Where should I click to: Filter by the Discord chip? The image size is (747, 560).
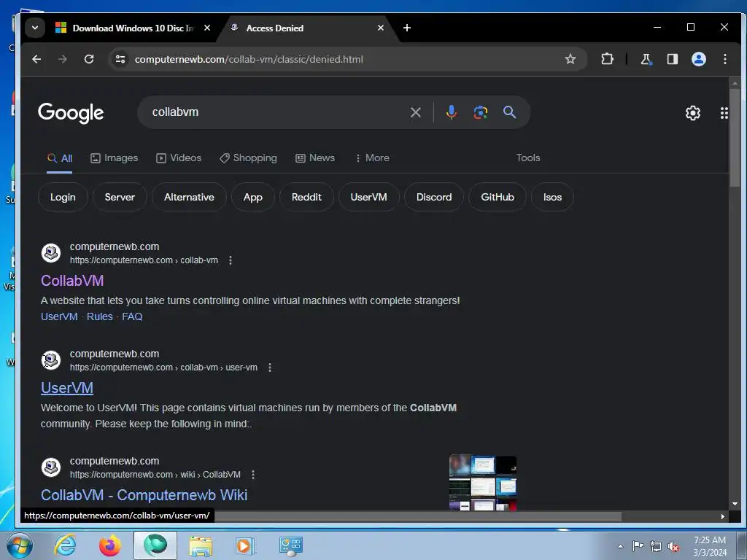click(x=434, y=197)
